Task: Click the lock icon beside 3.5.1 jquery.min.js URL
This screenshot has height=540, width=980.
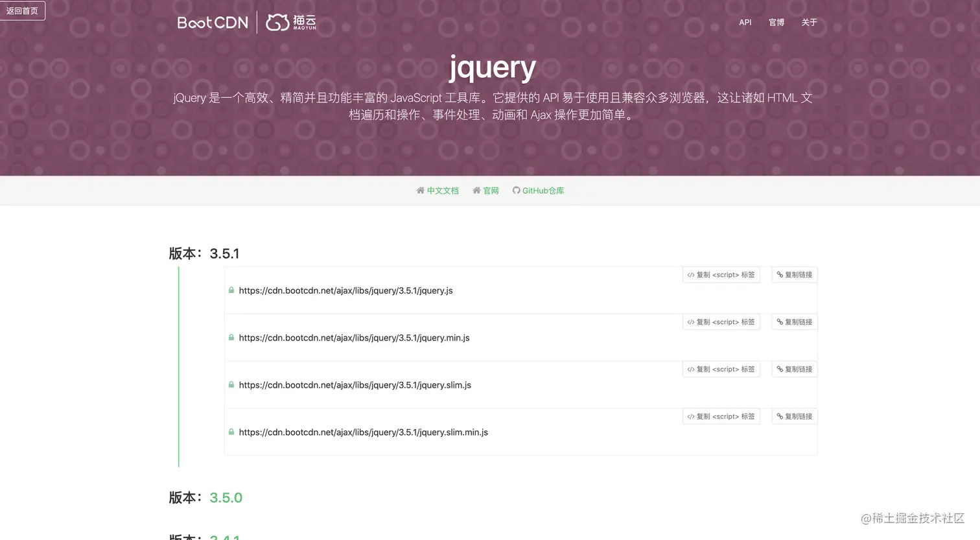Action: click(x=231, y=338)
